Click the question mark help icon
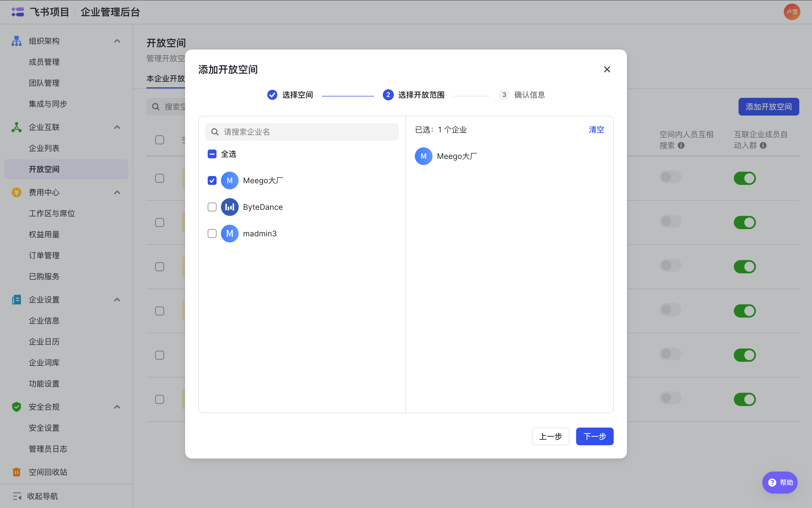The image size is (812, 508). 772,482
